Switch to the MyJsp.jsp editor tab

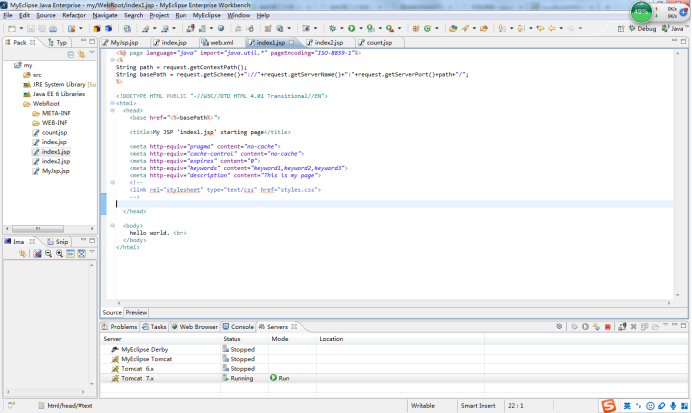(x=120, y=43)
